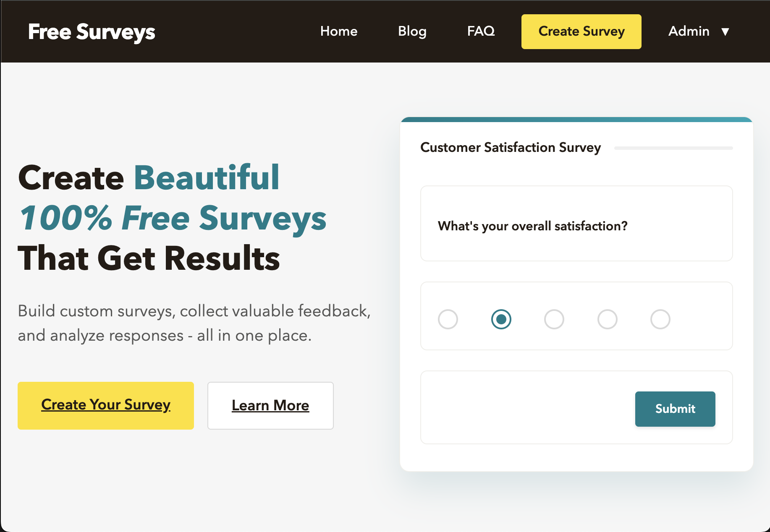Select the first satisfaction radio button
Screen dimensions: 770x532
point(448,319)
